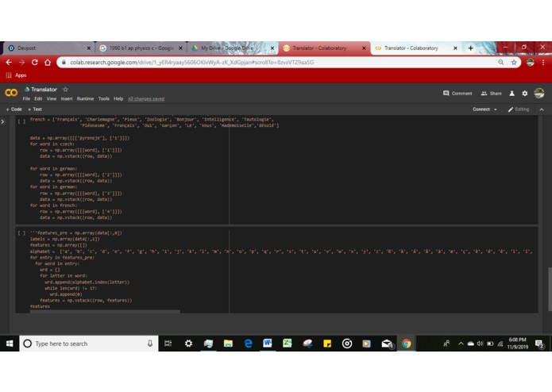This screenshot has height=392, width=552.
Task: Open the Apps bookmarks shortcut
Action: (x=16, y=75)
